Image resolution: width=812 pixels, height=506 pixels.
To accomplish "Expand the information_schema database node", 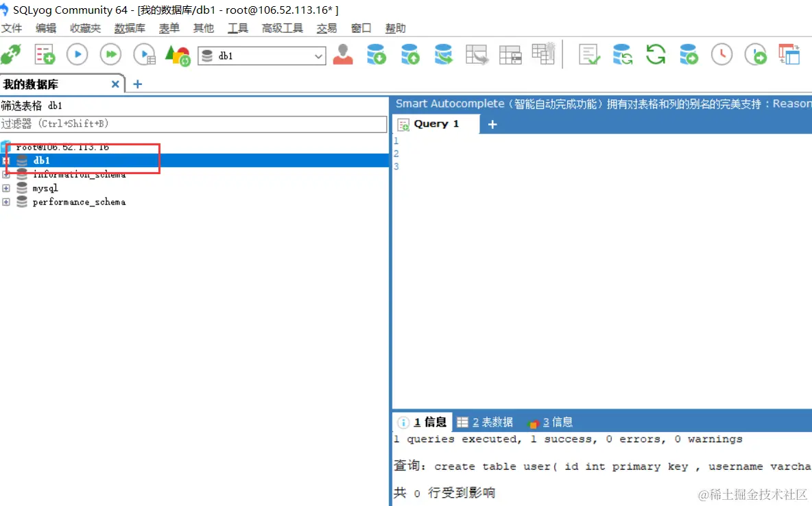I will click(5, 175).
